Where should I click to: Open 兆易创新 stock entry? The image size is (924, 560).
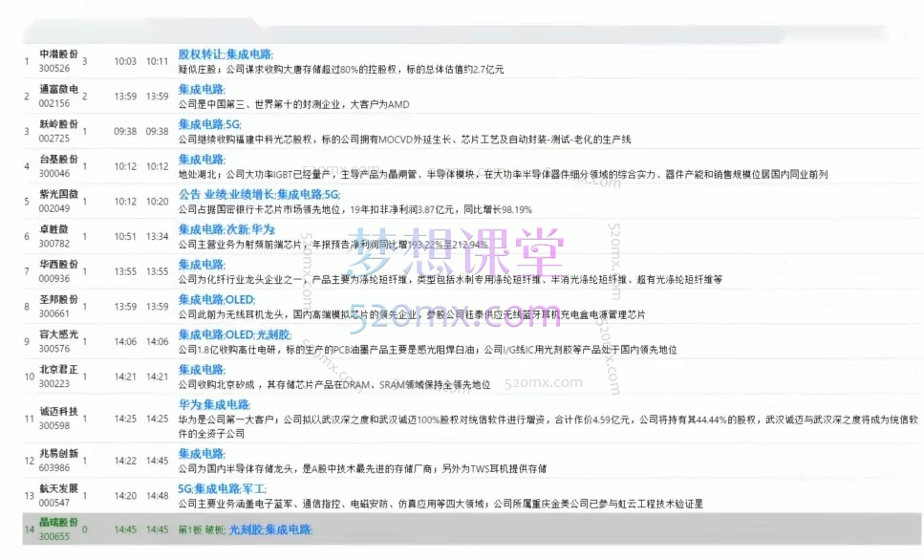(58, 454)
